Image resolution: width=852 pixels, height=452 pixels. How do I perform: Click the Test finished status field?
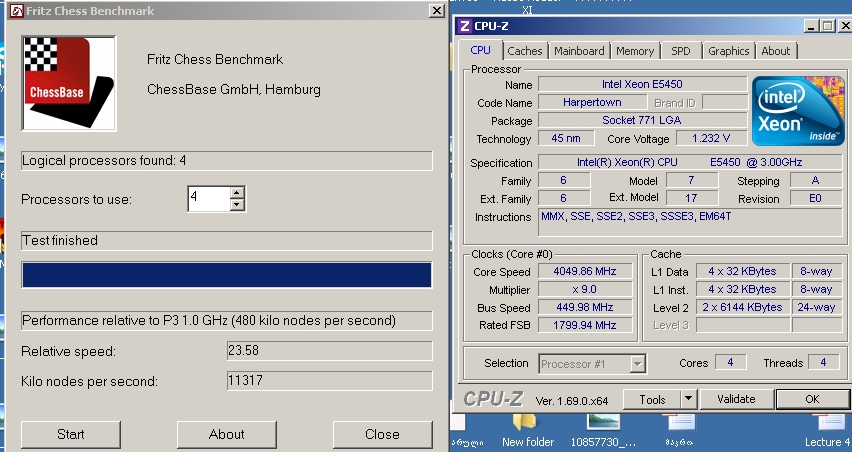tap(227, 241)
